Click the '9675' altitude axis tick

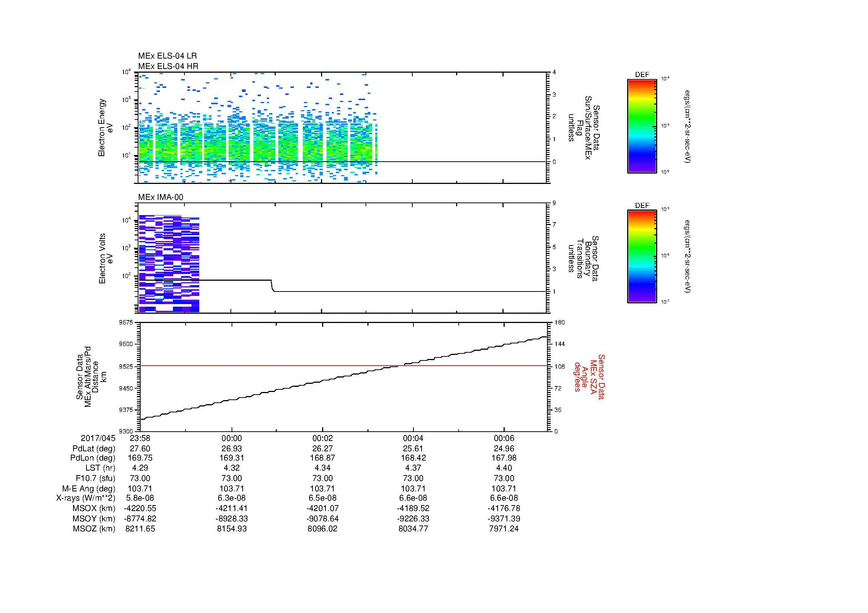[126, 322]
